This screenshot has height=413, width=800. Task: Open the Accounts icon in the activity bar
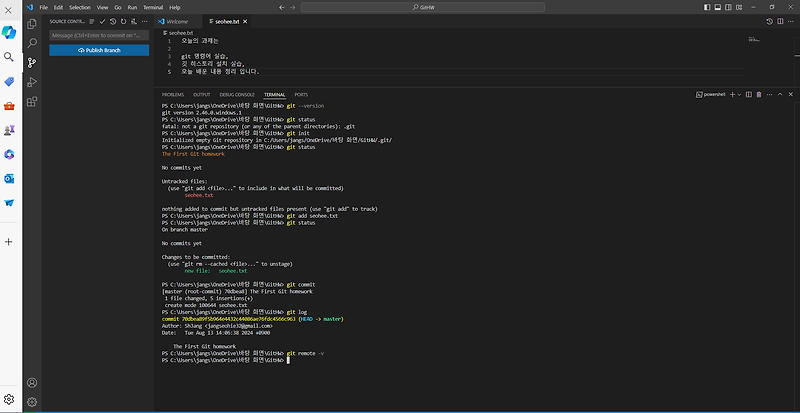point(32,382)
